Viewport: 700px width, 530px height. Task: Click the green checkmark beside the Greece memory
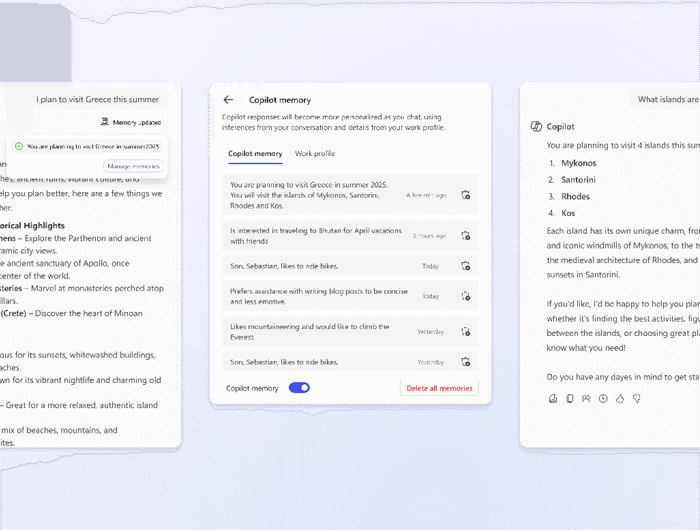point(19,146)
